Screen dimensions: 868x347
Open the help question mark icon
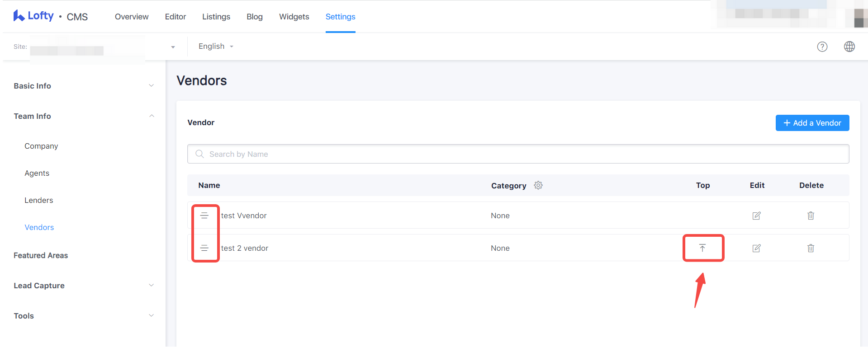click(822, 47)
